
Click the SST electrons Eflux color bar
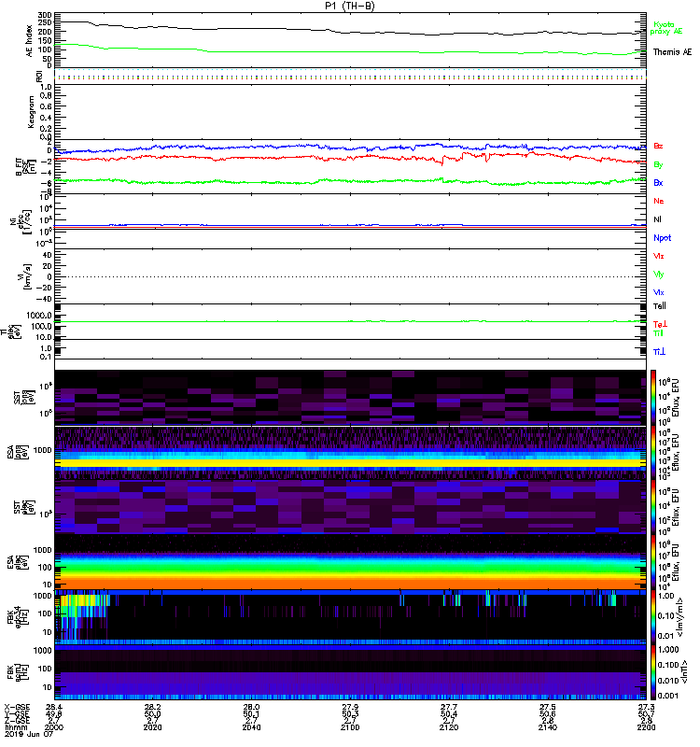coord(653,506)
